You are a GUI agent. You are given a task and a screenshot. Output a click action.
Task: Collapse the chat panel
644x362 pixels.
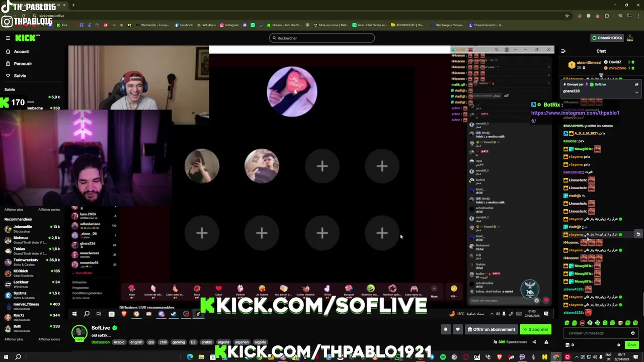pyautogui.click(x=563, y=51)
